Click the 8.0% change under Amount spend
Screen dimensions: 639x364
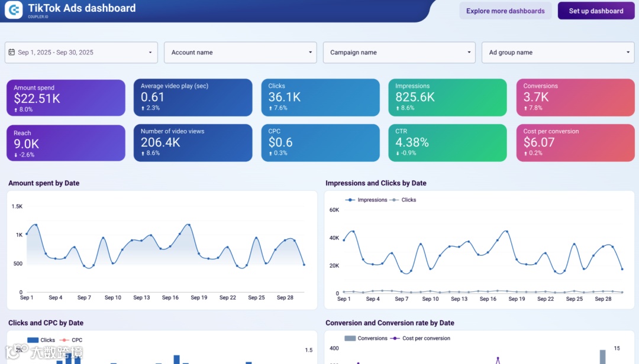pyautogui.click(x=26, y=109)
